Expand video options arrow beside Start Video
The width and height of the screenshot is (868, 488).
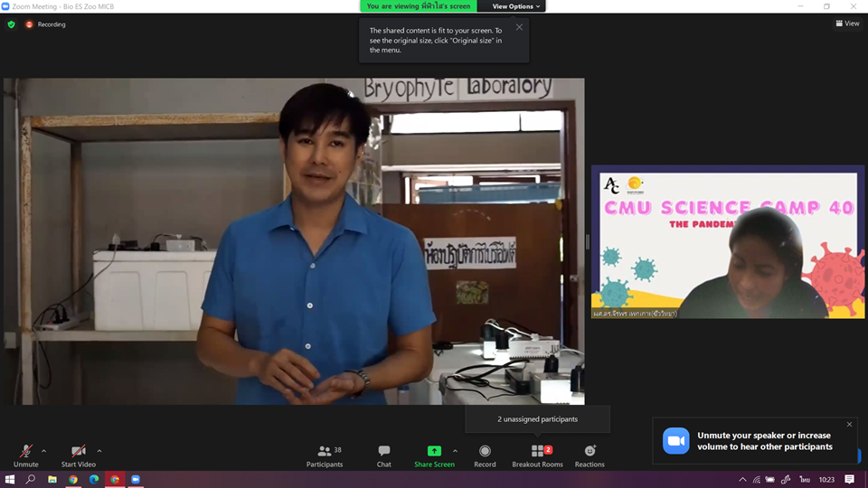pos(99,450)
